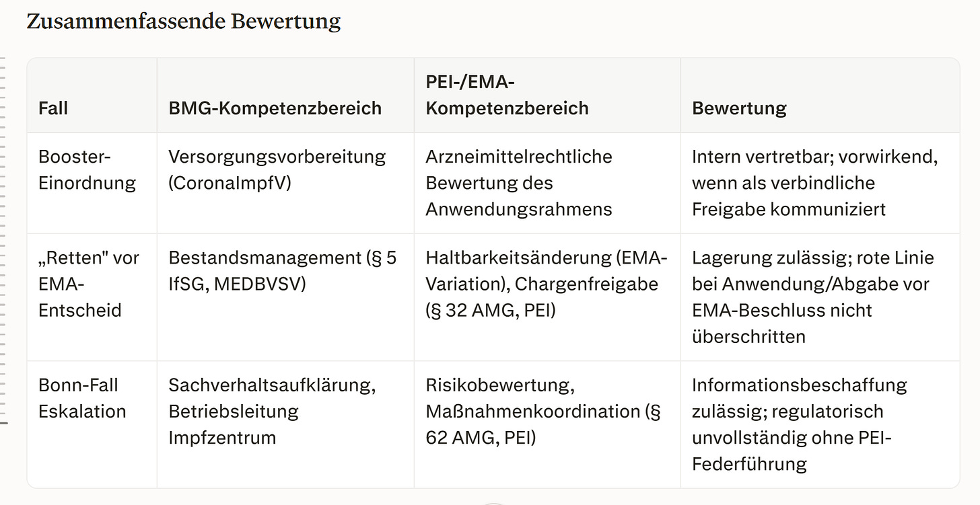Click the 'Haltbarkeitsänderung (EMA-Variation), Chargenfreigabe' cell
The height and width of the screenshot is (505, 980).
(546, 284)
